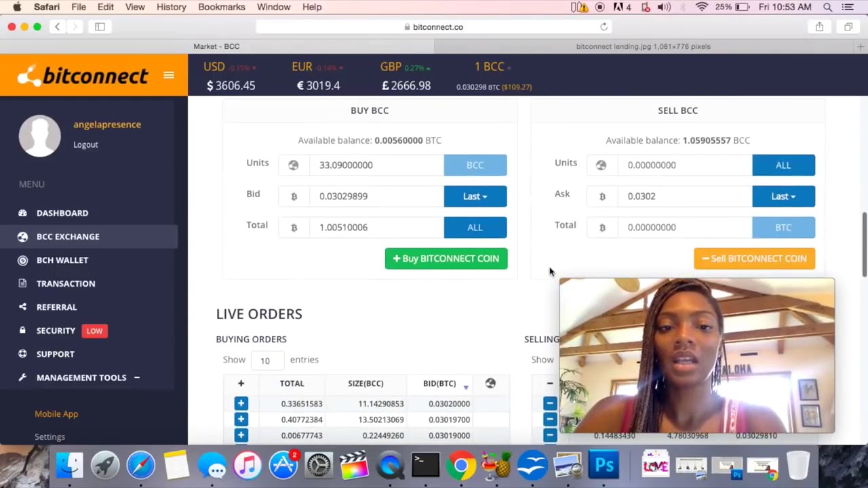Click the user avatar picture
This screenshot has width=868, height=488.
(x=40, y=136)
